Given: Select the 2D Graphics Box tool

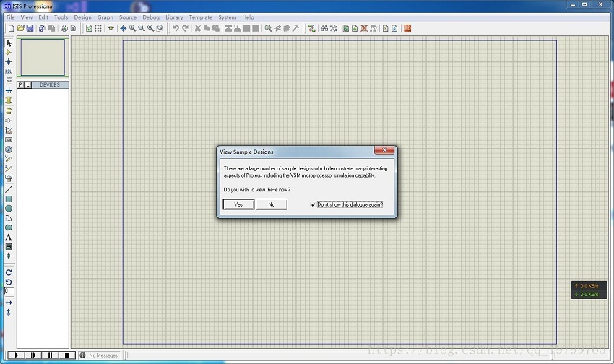Looking at the screenshot, I should click(9, 199).
